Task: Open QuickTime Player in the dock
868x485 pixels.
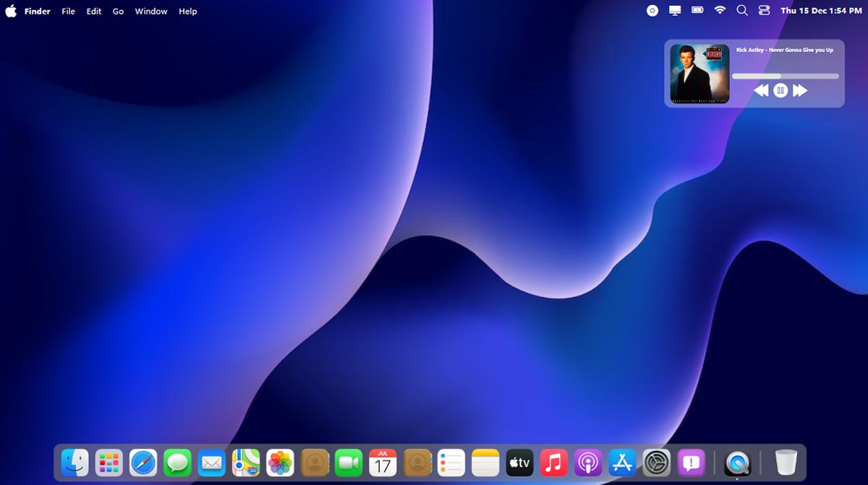Action: tap(737, 463)
